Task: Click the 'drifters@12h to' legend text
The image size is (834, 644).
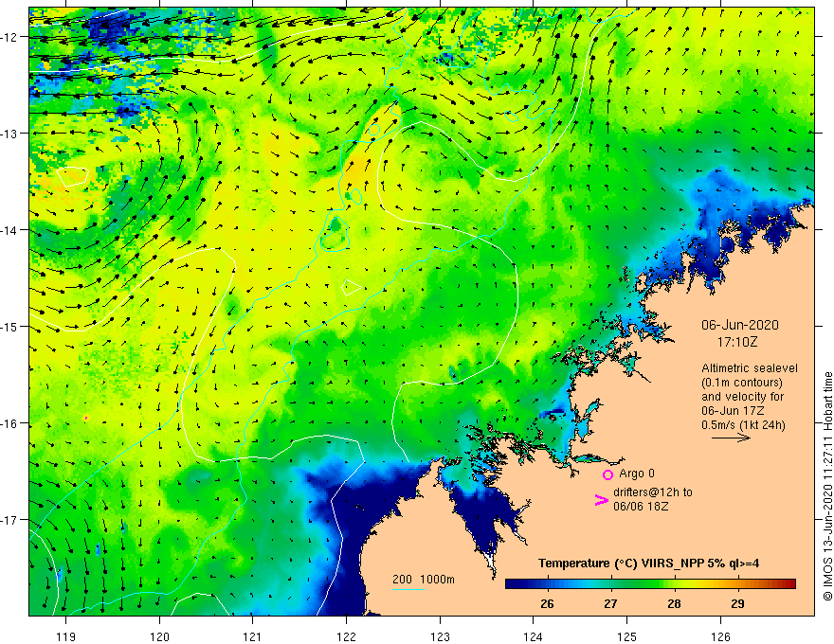Action: [653, 492]
